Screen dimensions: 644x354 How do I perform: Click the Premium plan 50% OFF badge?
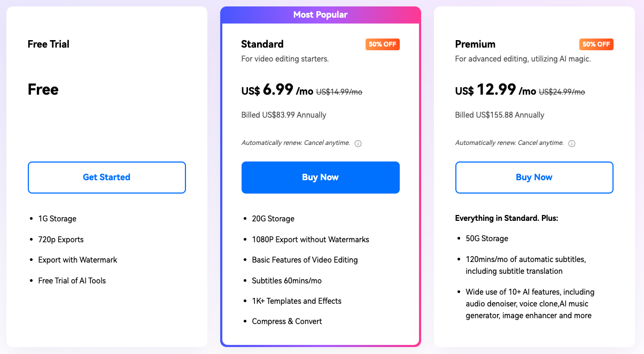(596, 44)
